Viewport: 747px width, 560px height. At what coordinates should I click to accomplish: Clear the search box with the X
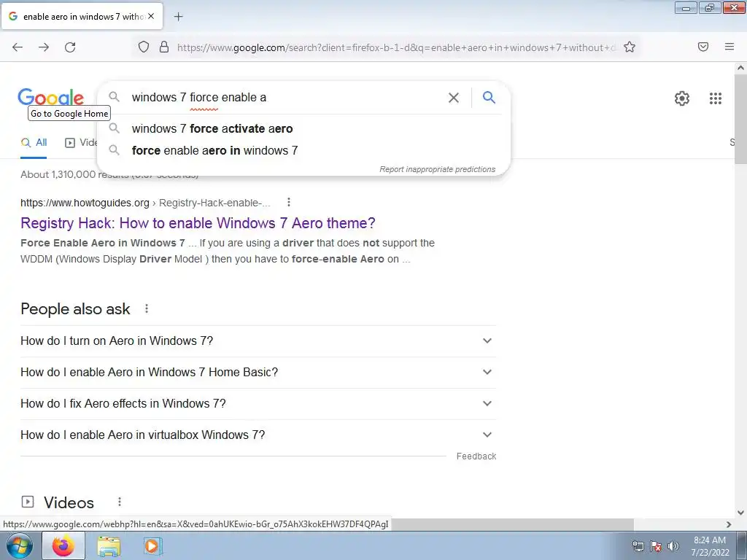454,98
